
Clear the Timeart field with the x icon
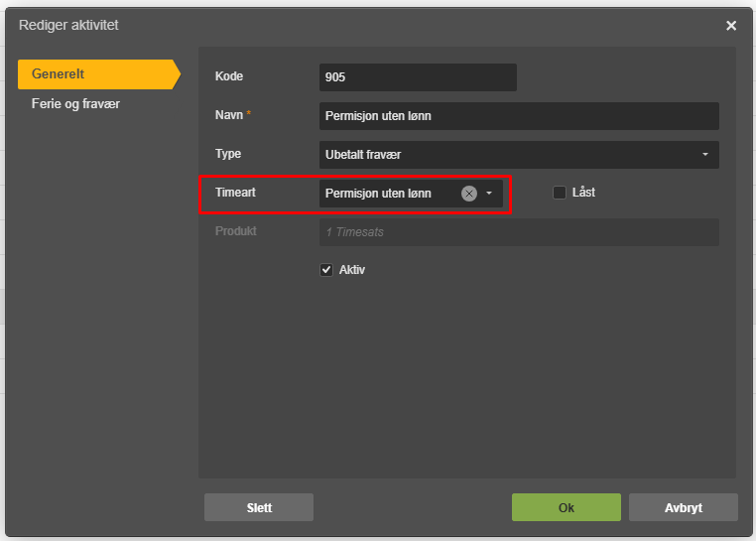click(x=468, y=194)
